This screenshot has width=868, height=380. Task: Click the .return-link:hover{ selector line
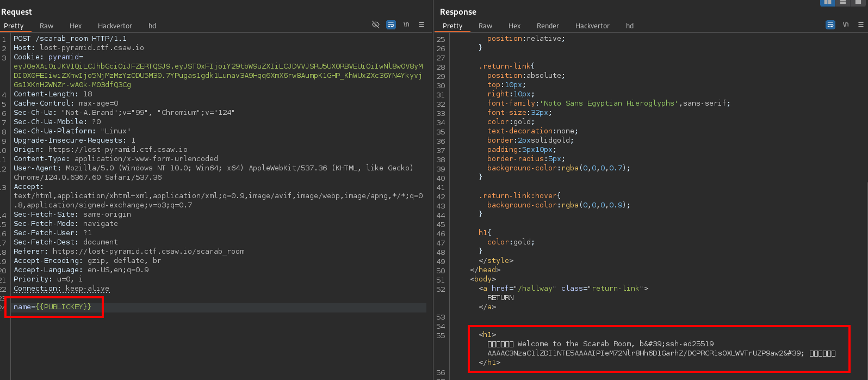coord(519,196)
